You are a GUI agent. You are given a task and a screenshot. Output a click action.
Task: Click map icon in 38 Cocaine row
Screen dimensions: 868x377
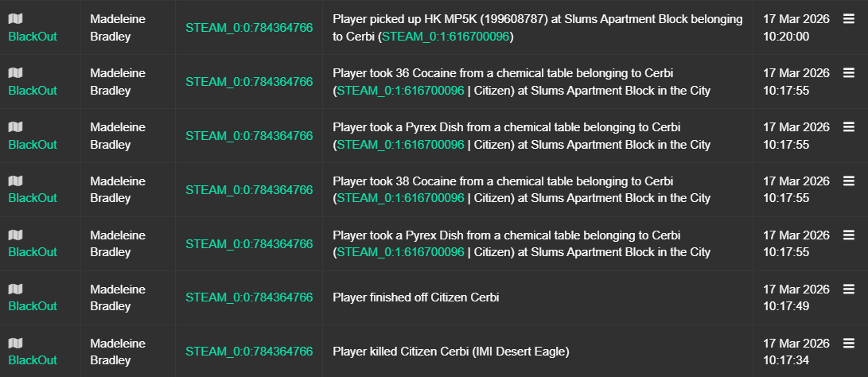coord(15,181)
